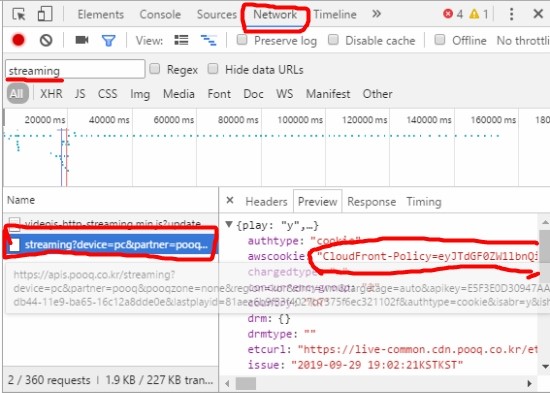550x393 pixels.
Task: Filter requests by Font
Action: coord(219,94)
